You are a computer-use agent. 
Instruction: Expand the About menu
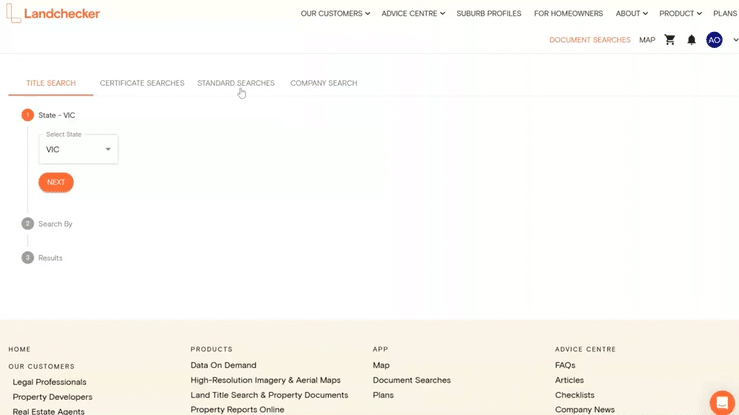(x=632, y=13)
